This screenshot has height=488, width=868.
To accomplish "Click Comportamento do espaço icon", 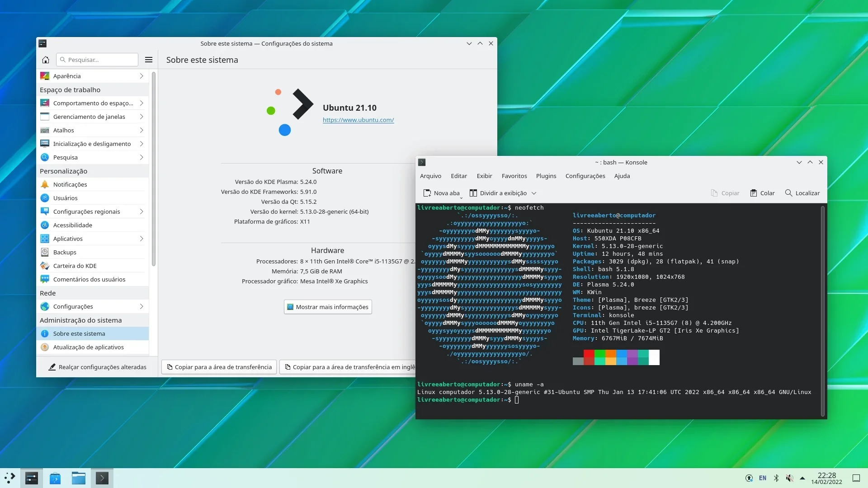I will (x=45, y=103).
